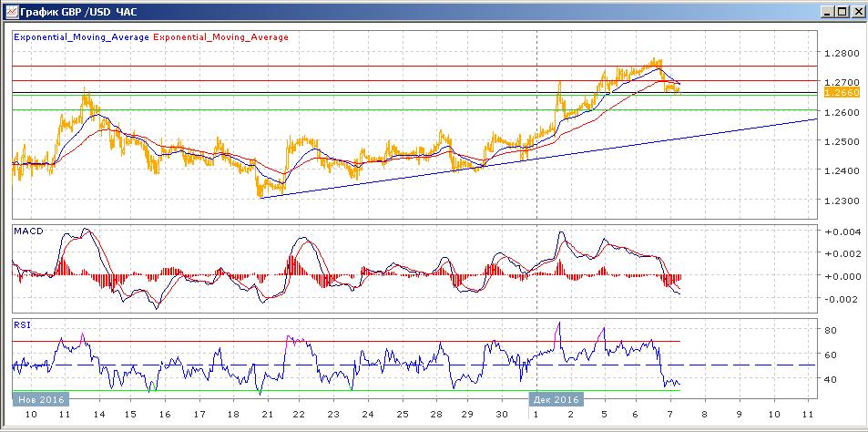Screen dimensions: 868x432
Task: Click the chart window icon in the title bar
Action: point(10,12)
